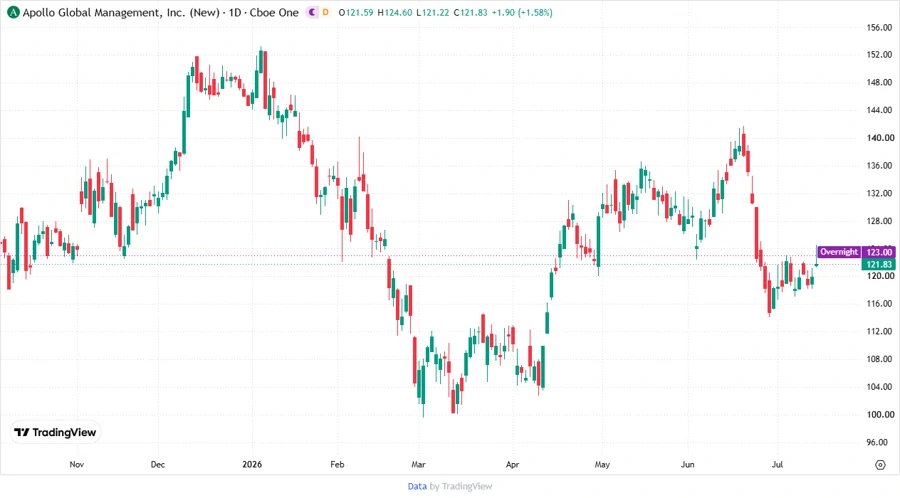Screen dimensions: 900x498
Task: Click the green 121.83 last price tag
Action: point(879,264)
